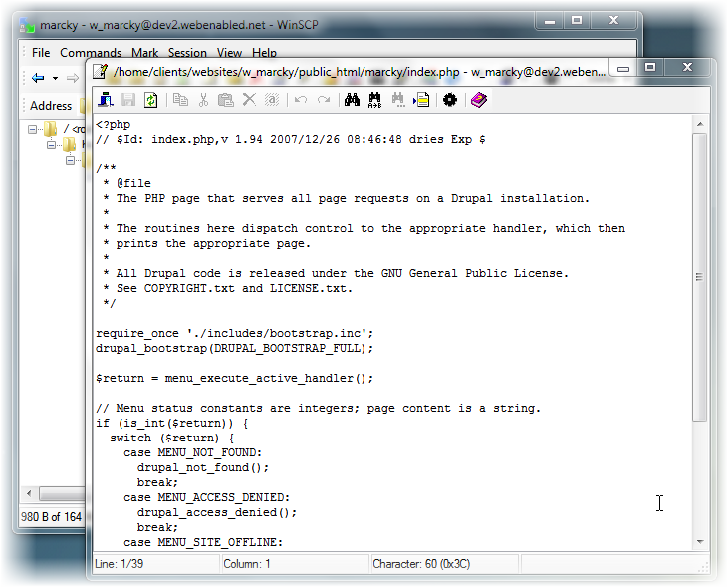Click the WinSCP application icon in the main title bar
Viewport: 728px width, 587px height.
coord(27,25)
